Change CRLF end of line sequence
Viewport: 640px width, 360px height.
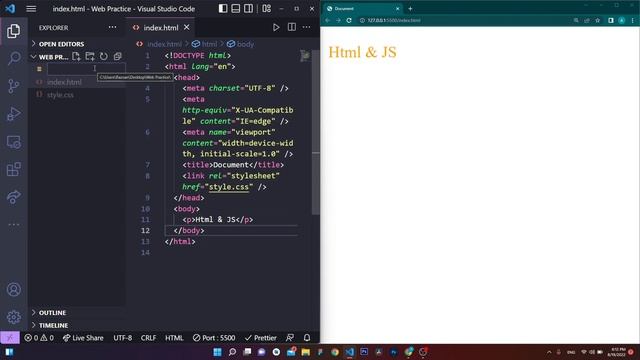tap(148, 338)
